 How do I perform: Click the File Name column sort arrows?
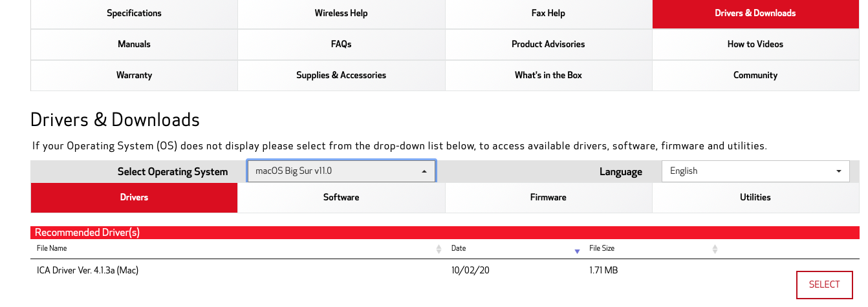439,249
